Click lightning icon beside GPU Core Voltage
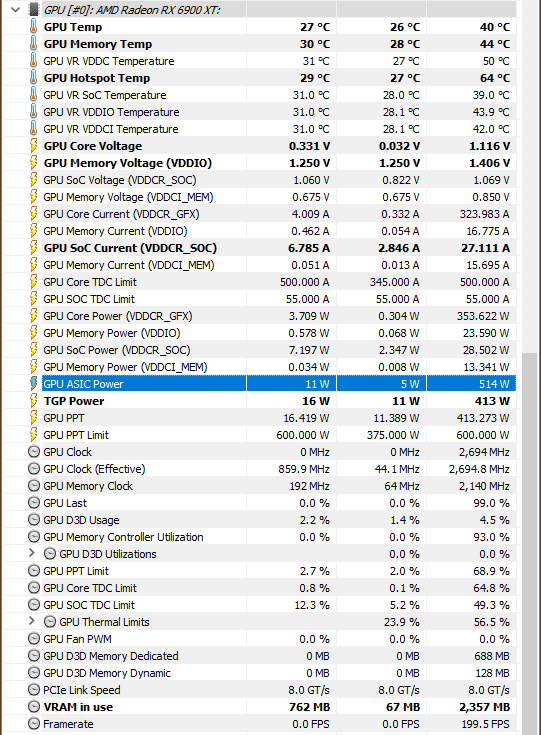Image resolution: width=541 pixels, height=735 pixels. click(33, 146)
